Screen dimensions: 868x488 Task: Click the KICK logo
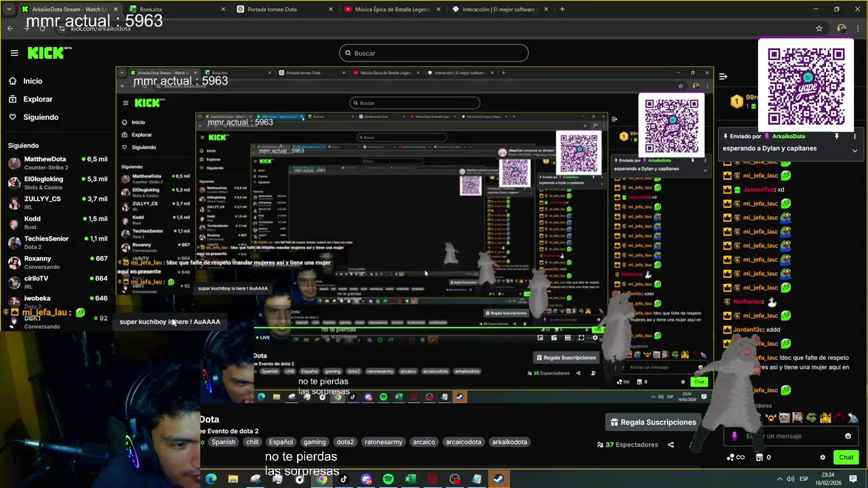[x=49, y=53]
